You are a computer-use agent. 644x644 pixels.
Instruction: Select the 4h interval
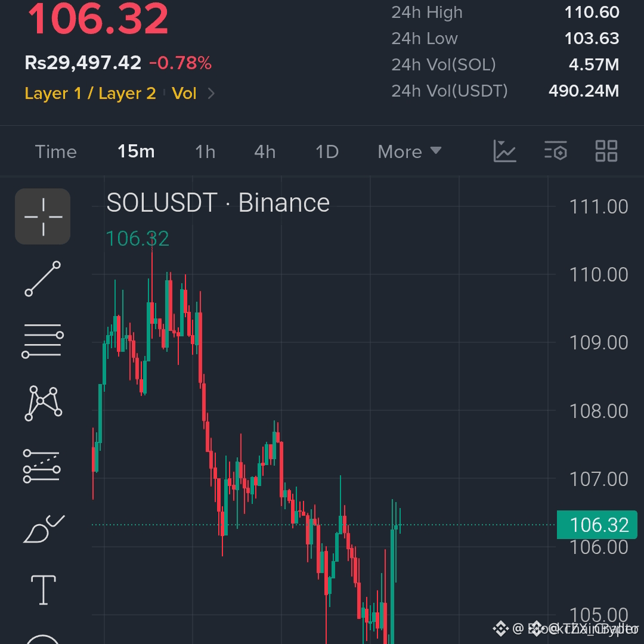(265, 152)
